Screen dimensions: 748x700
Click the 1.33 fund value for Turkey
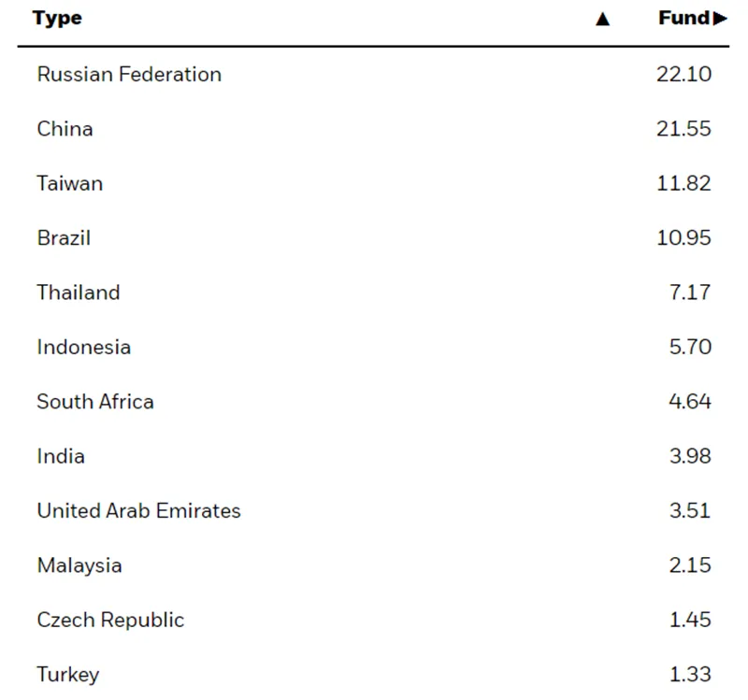(690, 674)
